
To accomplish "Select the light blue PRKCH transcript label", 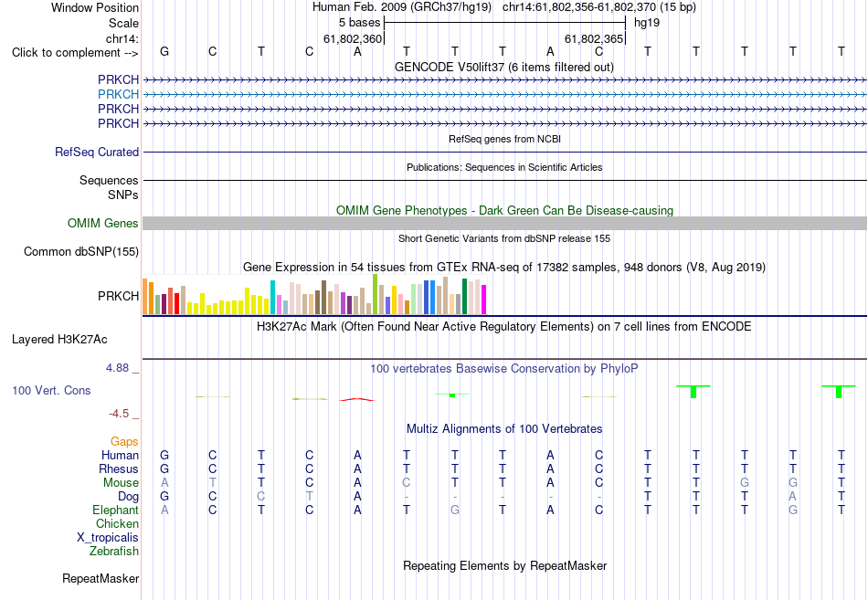I will coord(119,94).
